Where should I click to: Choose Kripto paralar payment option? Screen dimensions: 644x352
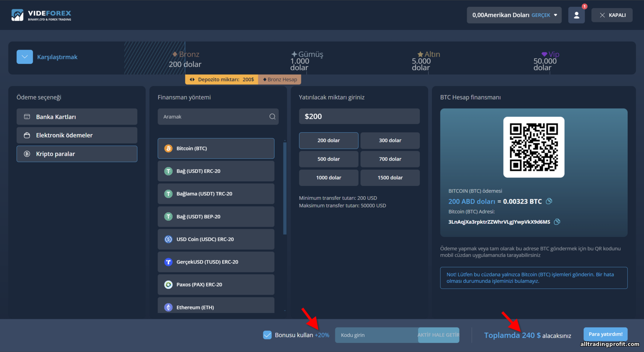click(x=77, y=154)
